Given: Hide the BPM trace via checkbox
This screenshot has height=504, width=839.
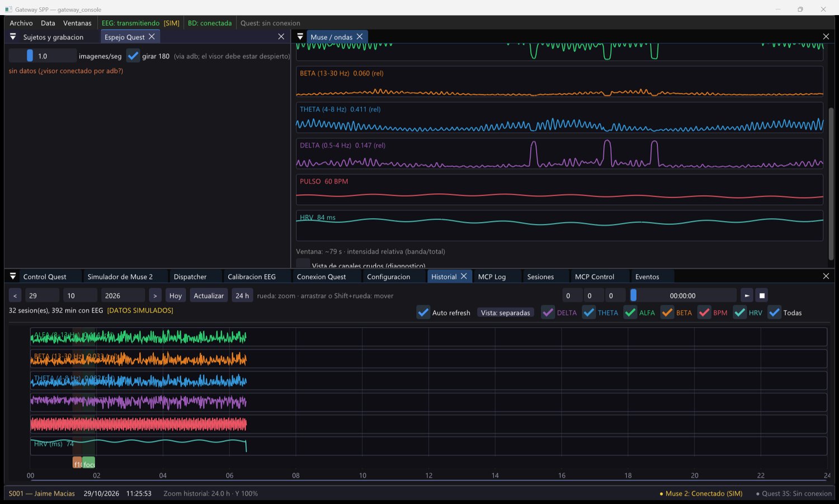Looking at the screenshot, I should [x=704, y=313].
